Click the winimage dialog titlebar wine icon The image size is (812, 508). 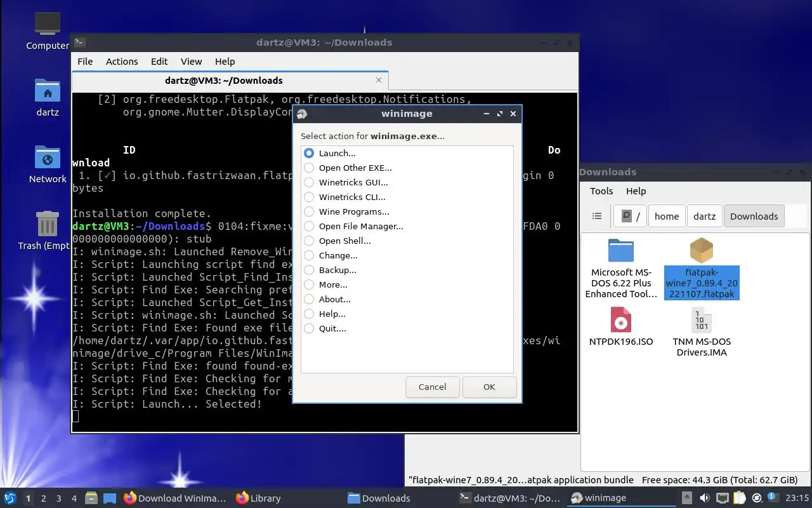click(302, 114)
